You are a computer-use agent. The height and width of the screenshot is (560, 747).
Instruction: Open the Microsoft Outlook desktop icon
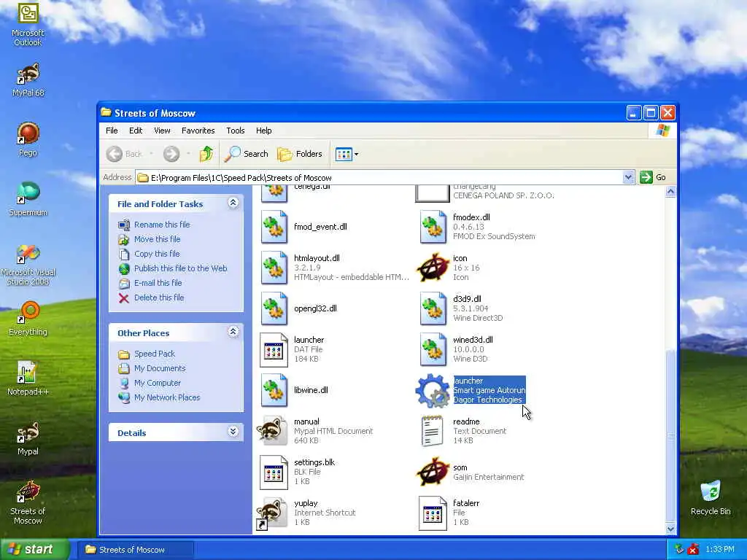coord(28,24)
